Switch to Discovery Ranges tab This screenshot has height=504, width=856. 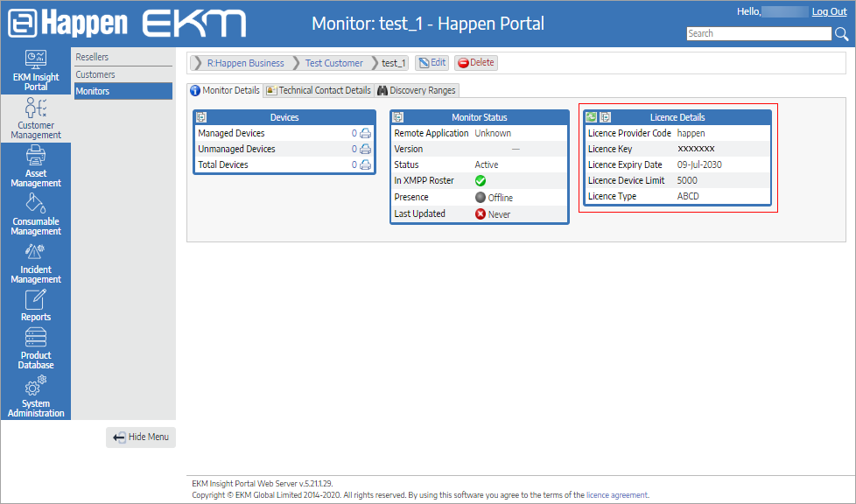coord(417,90)
